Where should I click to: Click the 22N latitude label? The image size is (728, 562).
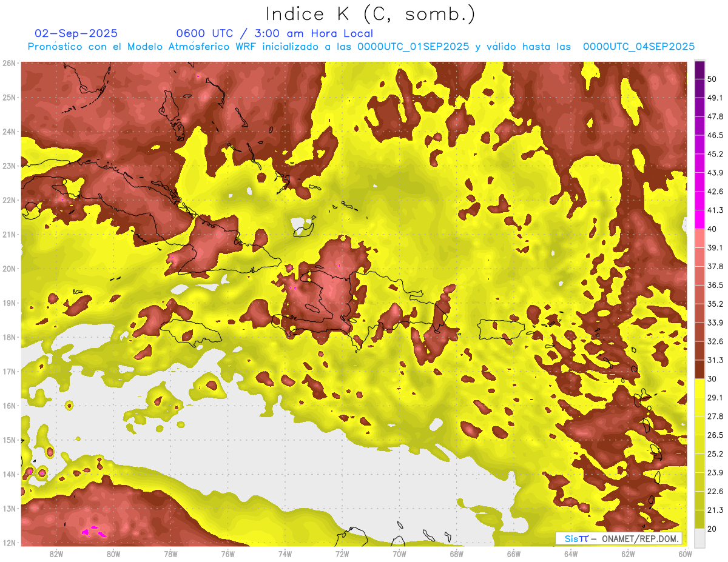pyautogui.click(x=9, y=200)
